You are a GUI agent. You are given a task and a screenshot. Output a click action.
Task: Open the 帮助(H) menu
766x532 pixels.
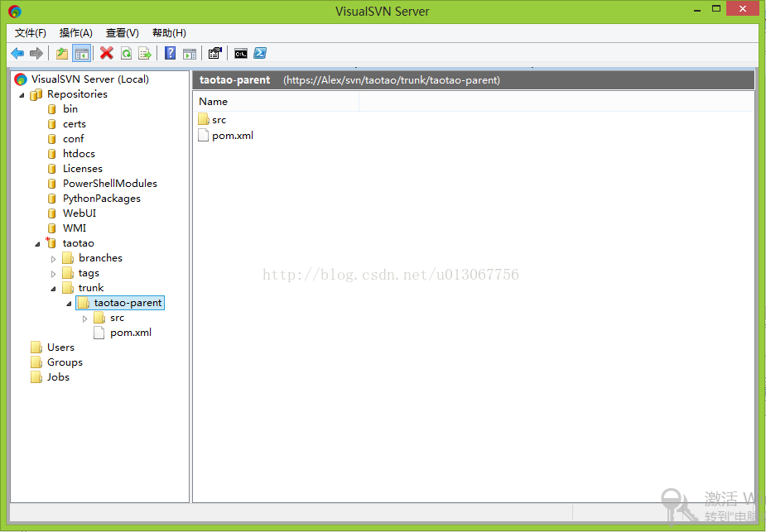point(169,33)
